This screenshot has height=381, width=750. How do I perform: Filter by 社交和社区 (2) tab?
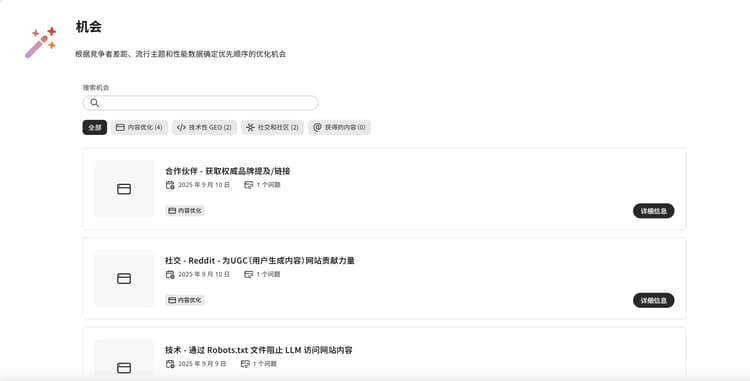click(x=273, y=127)
